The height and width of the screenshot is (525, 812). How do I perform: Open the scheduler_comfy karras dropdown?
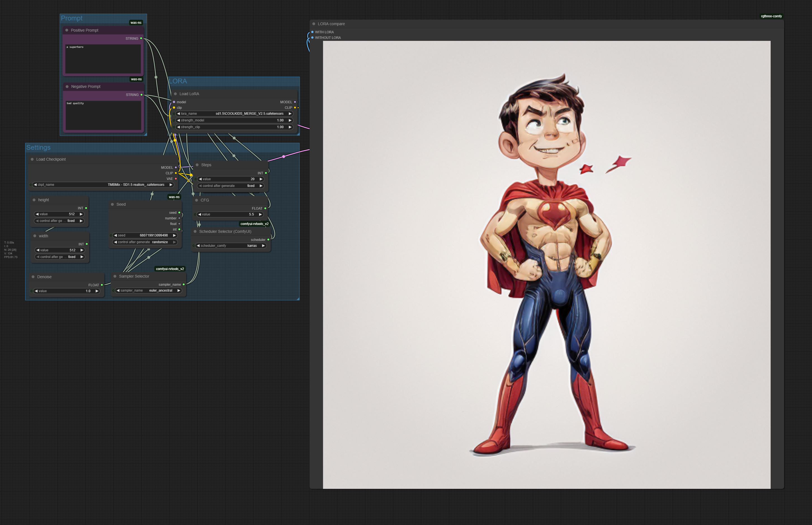click(x=231, y=246)
